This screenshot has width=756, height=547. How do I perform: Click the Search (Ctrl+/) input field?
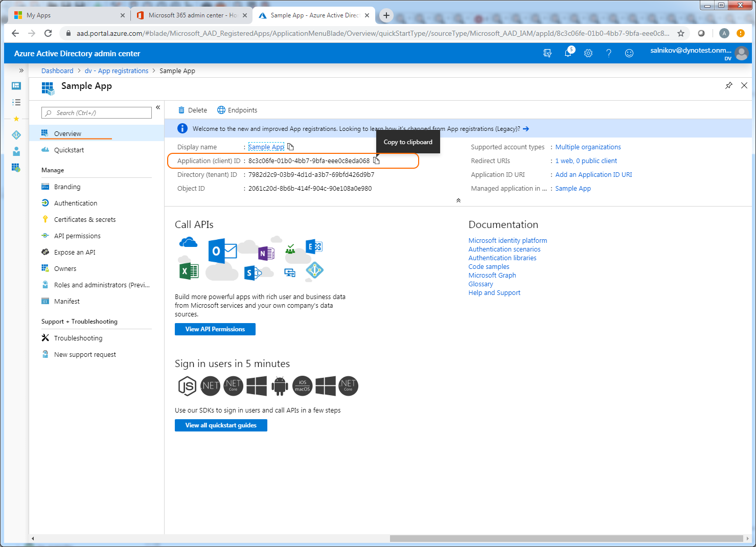click(x=97, y=113)
